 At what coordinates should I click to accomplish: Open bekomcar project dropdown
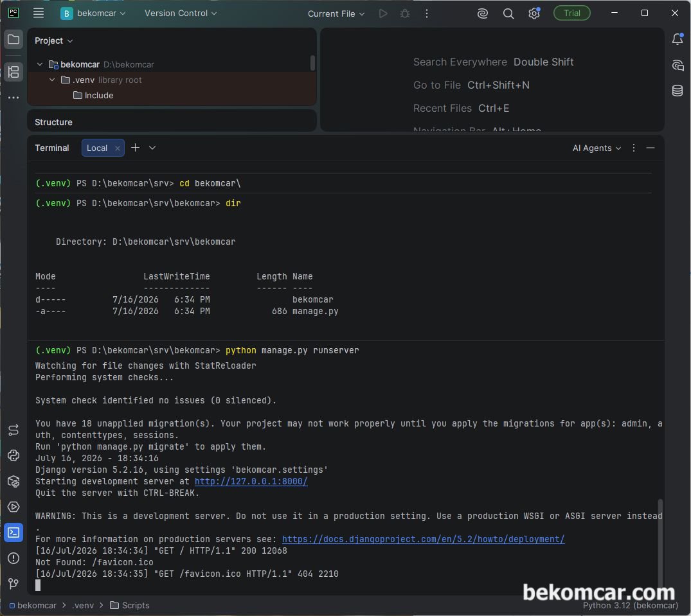(93, 13)
